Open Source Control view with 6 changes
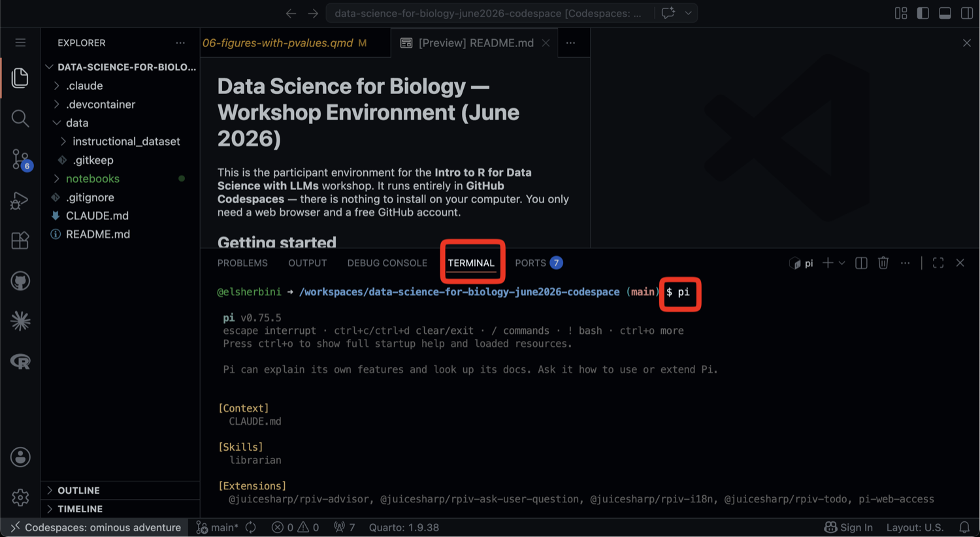 tap(20, 159)
